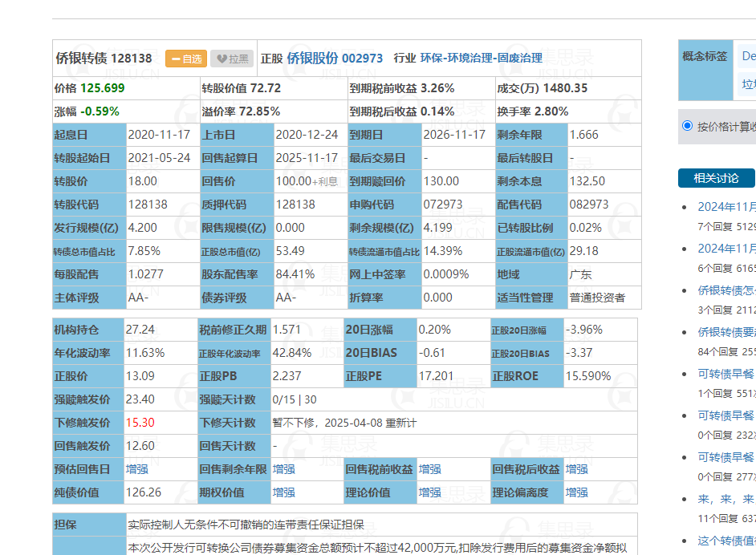Select the 按价格计算收益 radio button
The width and height of the screenshot is (756, 555).
pyautogui.click(x=687, y=126)
